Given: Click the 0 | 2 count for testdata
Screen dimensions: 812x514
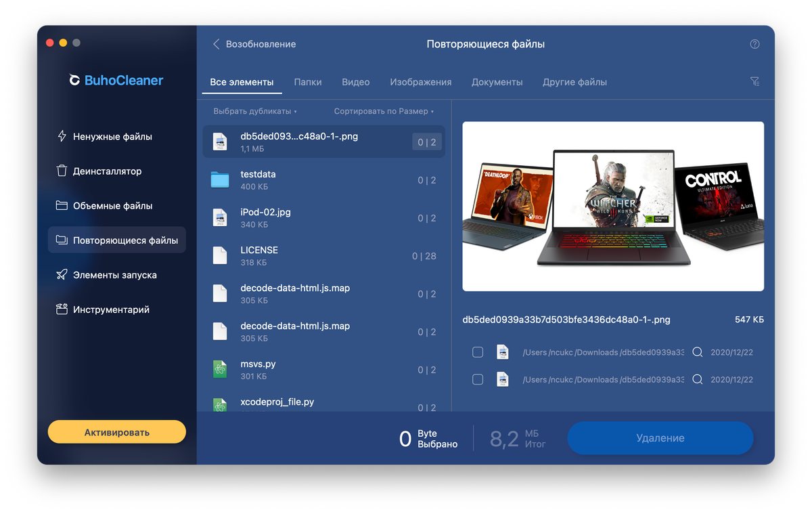Looking at the screenshot, I should pos(427,180).
